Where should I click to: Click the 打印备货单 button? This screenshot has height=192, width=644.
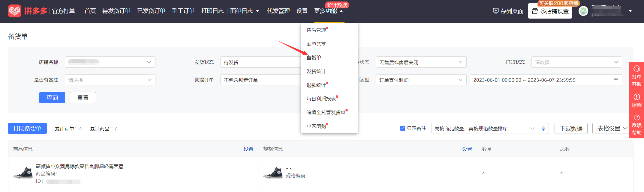click(27, 128)
